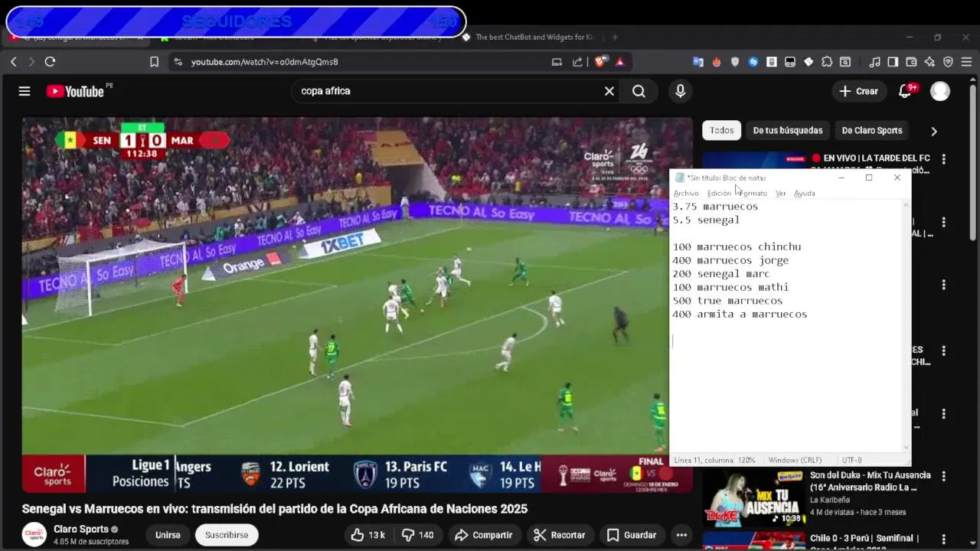Open the Formato menu in Notepad
Viewport: 980px width, 551px height.
pos(753,193)
